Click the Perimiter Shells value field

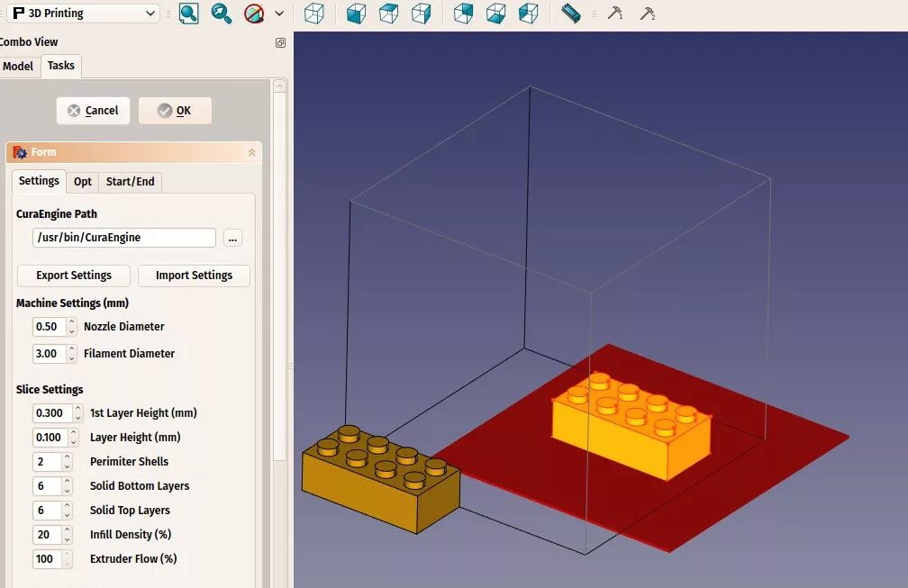(x=48, y=462)
